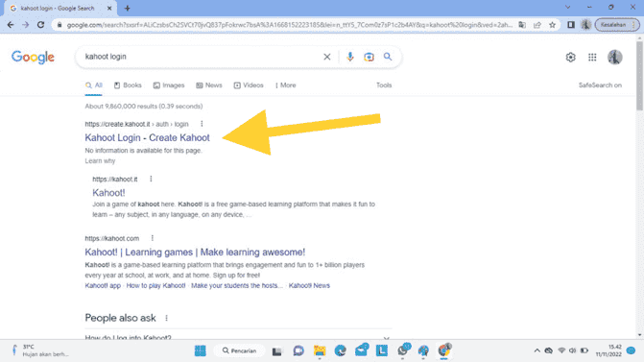Open the Kahoot! News sitelink
The width and height of the screenshot is (644, 362).
click(309, 285)
